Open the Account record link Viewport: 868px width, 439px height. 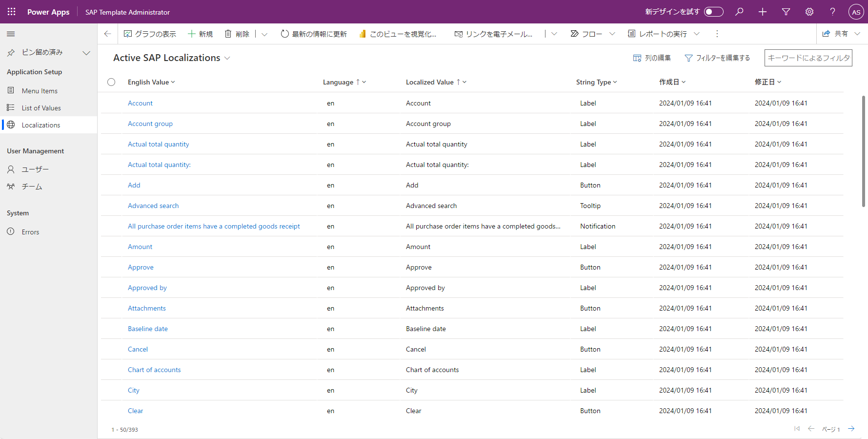tap(140, 103)
